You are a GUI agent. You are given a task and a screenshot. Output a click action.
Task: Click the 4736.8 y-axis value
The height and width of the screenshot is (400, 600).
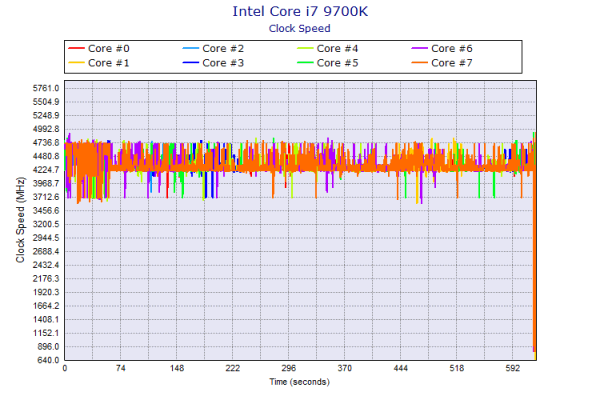point(46,143)
